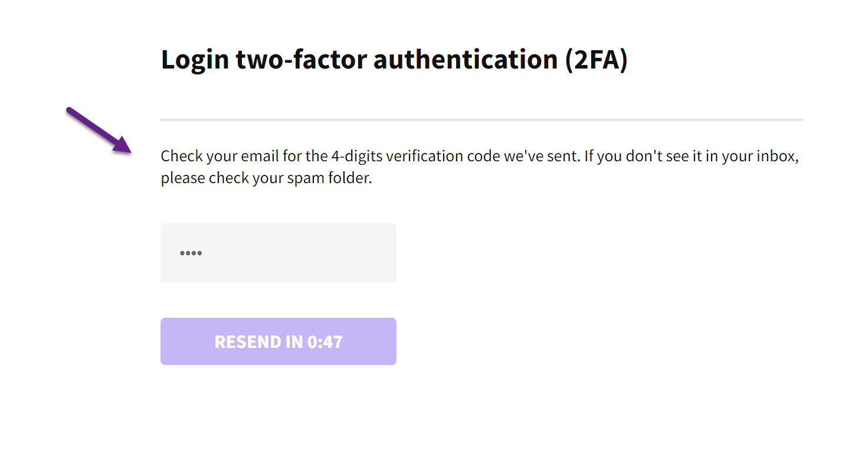Click the "Check your email" instruction line
The width and height of the screenshot is (868, 456).
pyautogui.click(x=479, y=157)
